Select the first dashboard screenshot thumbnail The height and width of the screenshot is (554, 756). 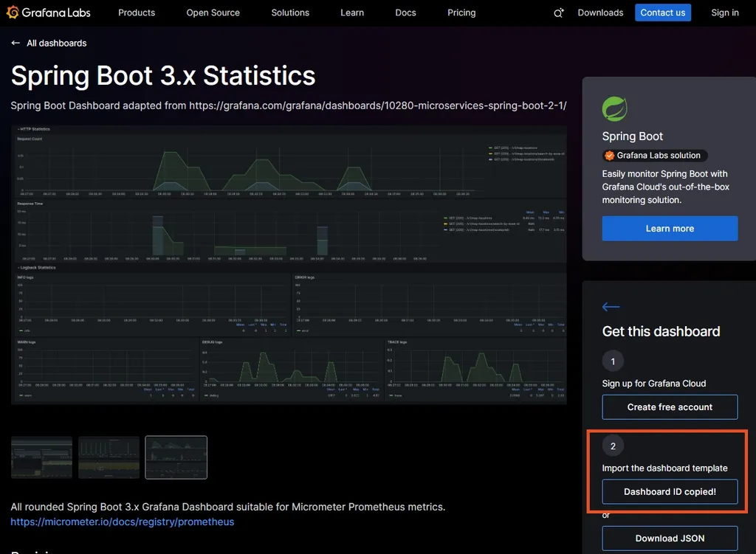(x=41, y=457)
